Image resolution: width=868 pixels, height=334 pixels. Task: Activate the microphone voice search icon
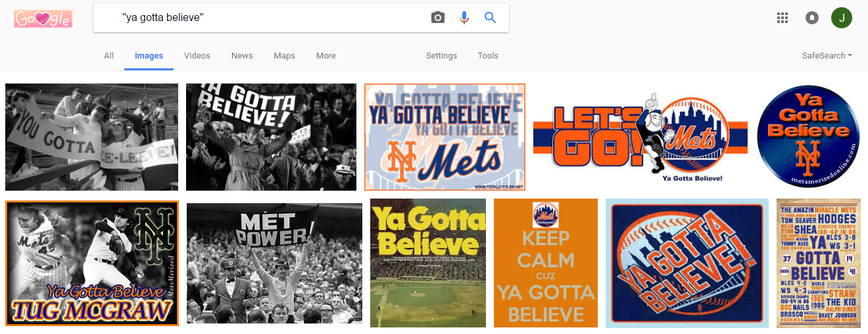(x=464, y=18)
